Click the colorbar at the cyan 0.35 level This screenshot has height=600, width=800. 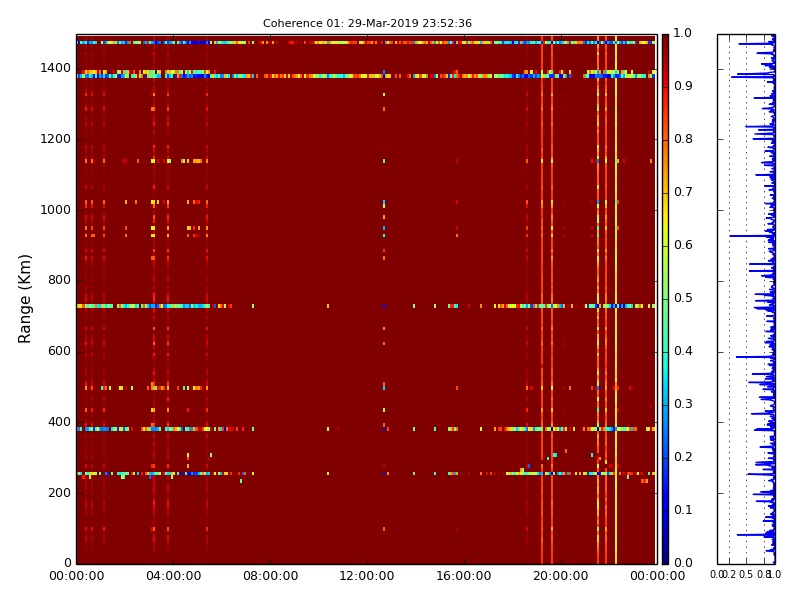click(665, 378)
